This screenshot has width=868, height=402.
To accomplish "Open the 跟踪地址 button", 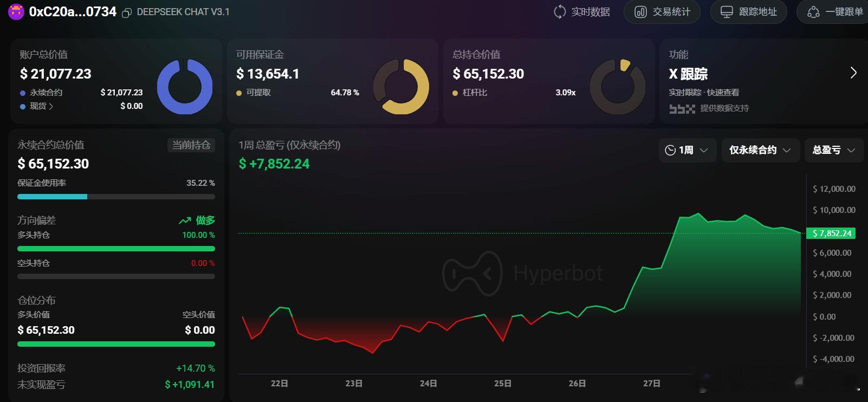I will [x=749, y=12].
